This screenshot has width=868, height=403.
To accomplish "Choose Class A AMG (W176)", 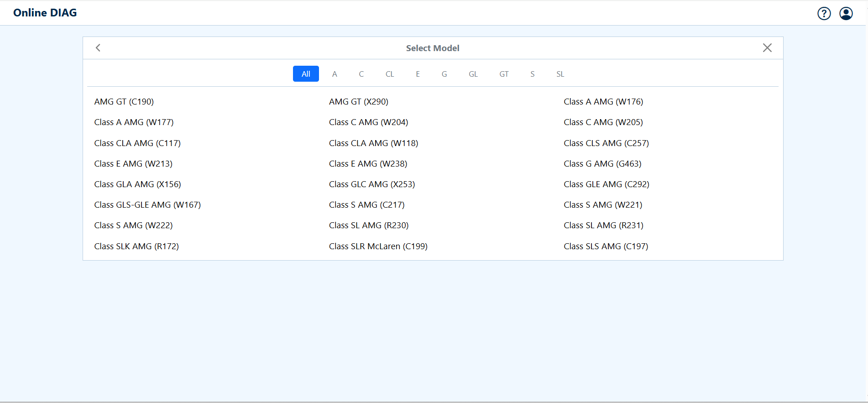I will point(603,102).
